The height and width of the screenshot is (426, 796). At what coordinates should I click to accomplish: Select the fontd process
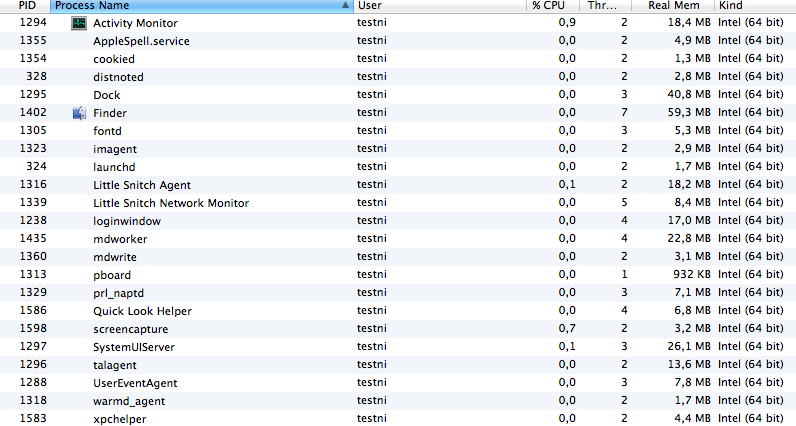(x=107, y=131)
